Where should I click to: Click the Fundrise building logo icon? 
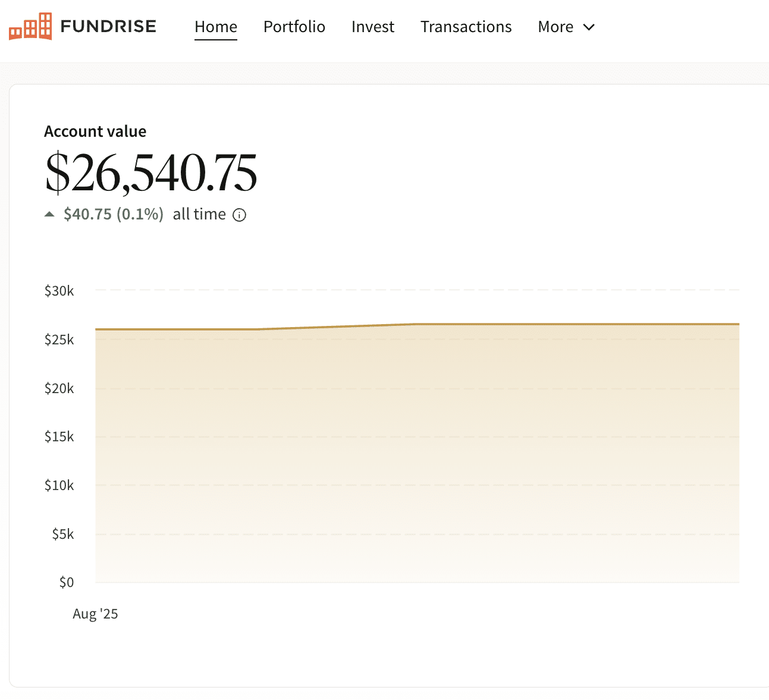[30, 27]
